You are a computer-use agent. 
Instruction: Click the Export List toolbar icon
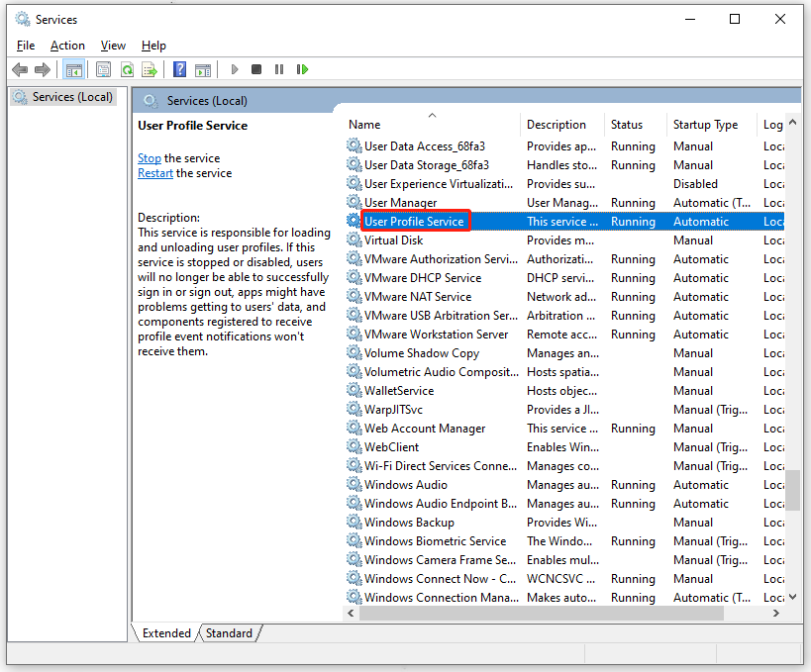pos(150,69)
